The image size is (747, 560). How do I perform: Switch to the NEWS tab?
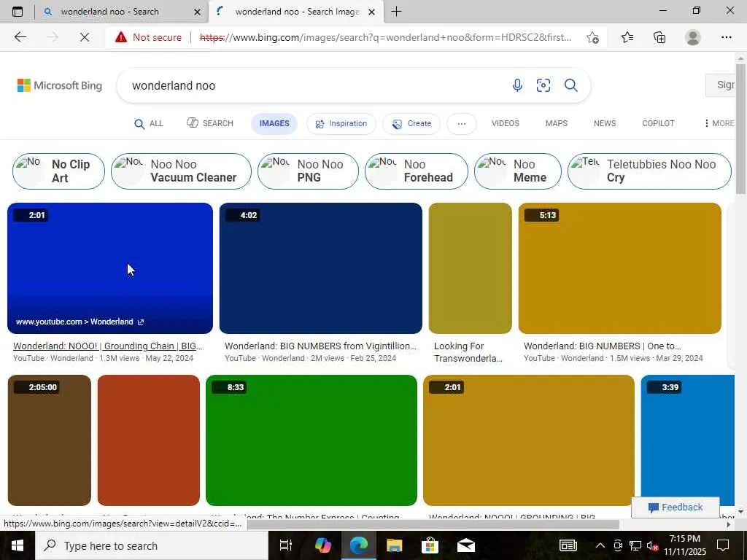pos(605,123)
